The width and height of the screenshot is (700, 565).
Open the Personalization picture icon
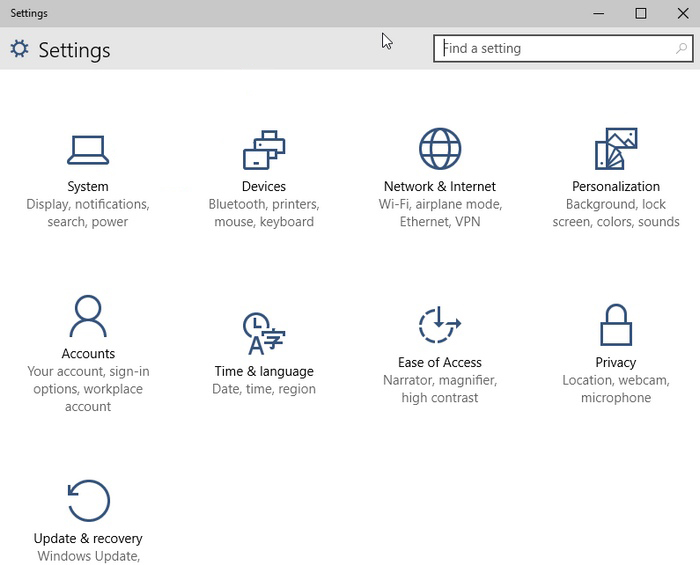(616, 149)
